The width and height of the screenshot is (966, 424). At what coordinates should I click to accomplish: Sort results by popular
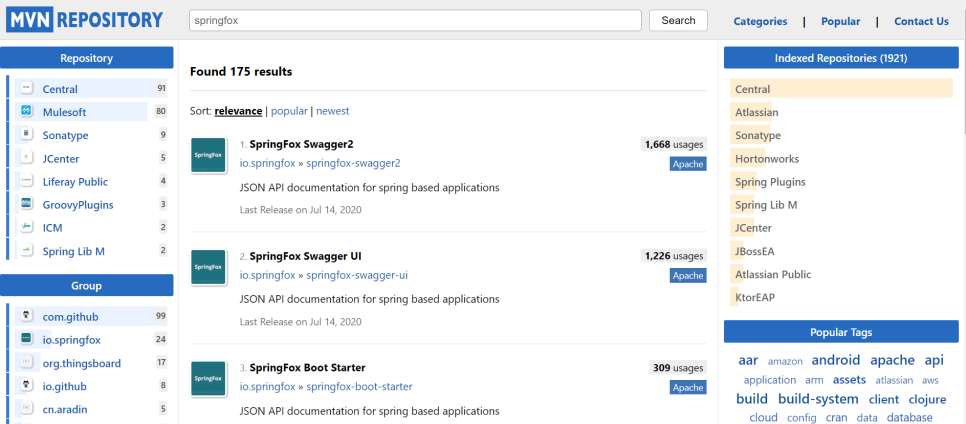[x=289, y=111]
